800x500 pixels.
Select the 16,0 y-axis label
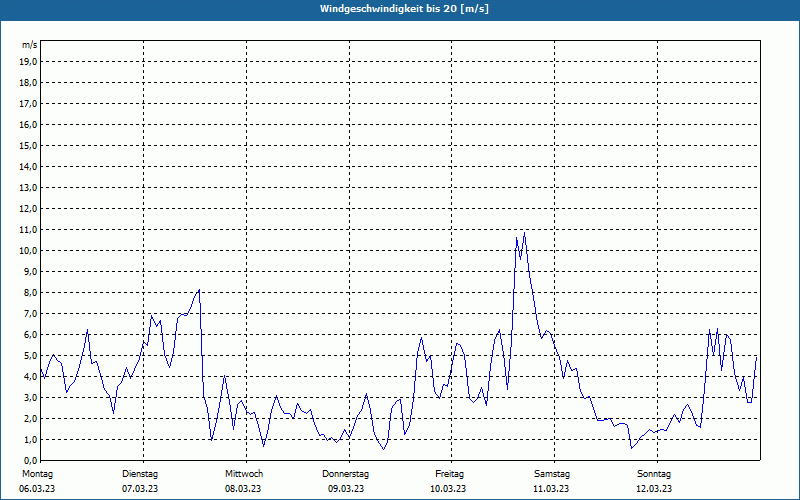coord(28,124)
